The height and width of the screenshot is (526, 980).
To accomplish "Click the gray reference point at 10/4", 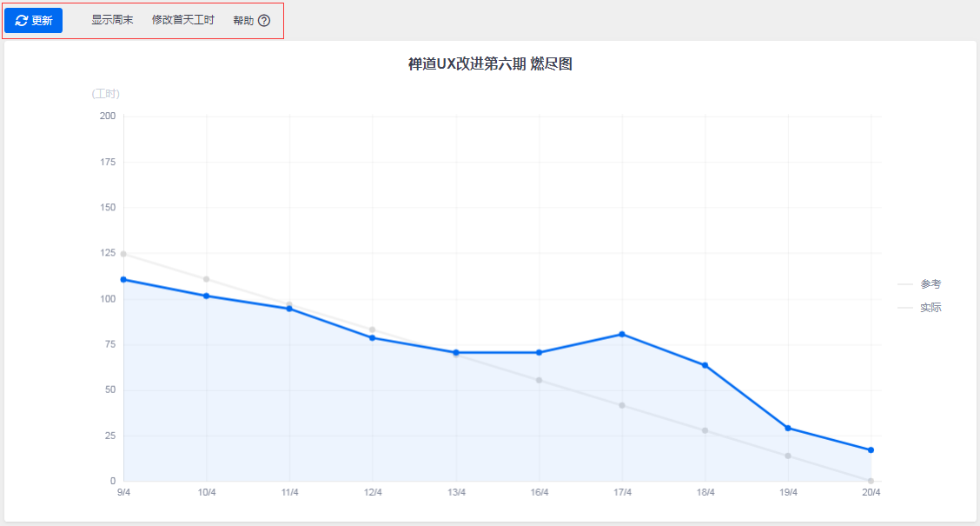I will point(206,279).
